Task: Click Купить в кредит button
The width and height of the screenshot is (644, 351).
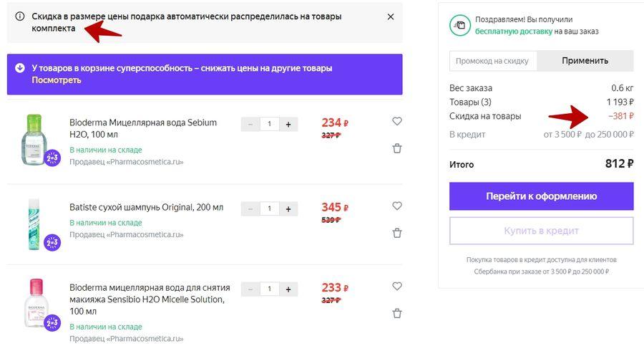Action: click(542, 231)
